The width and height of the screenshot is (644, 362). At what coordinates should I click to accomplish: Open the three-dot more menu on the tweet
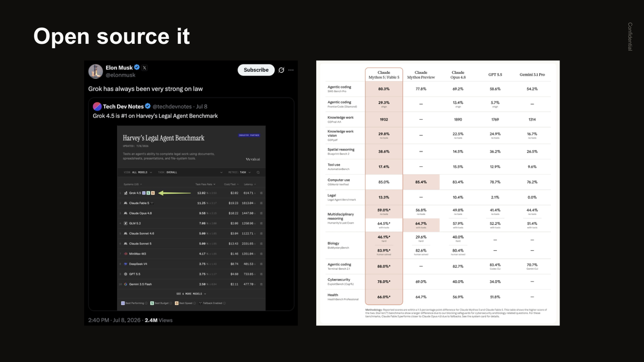coord(291,70)
